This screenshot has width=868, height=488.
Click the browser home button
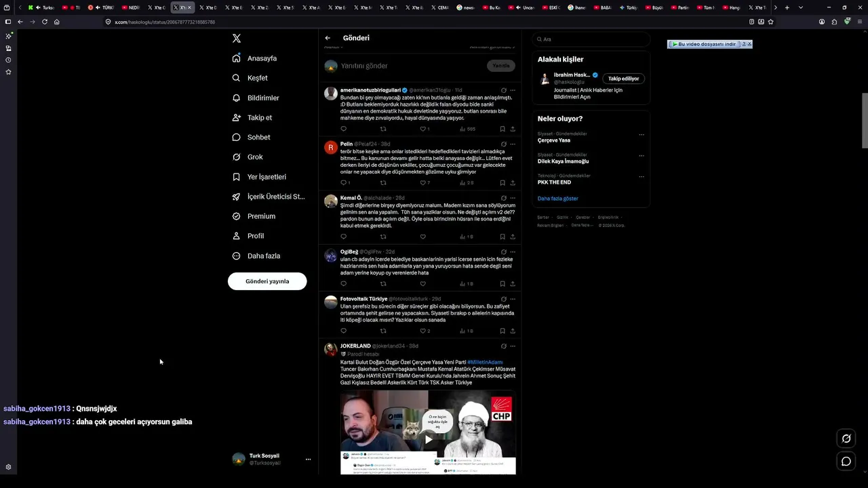tap(57, 22)
